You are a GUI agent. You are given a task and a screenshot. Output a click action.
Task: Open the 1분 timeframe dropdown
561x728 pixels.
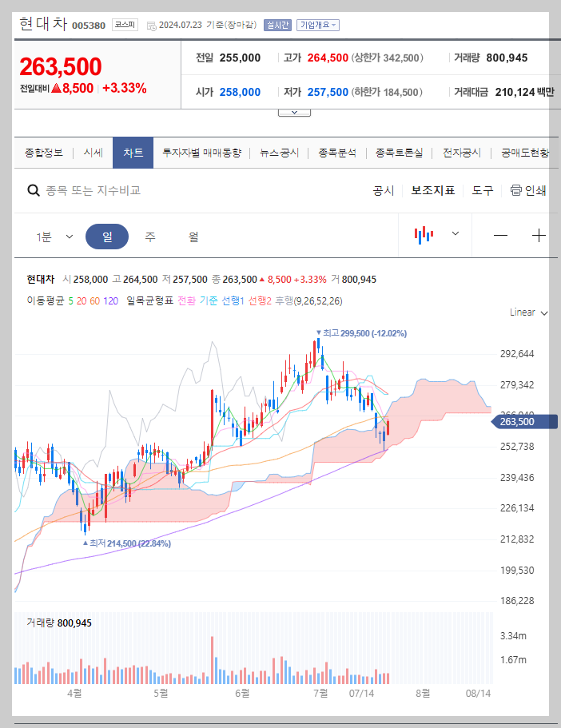tap(54, 235)
